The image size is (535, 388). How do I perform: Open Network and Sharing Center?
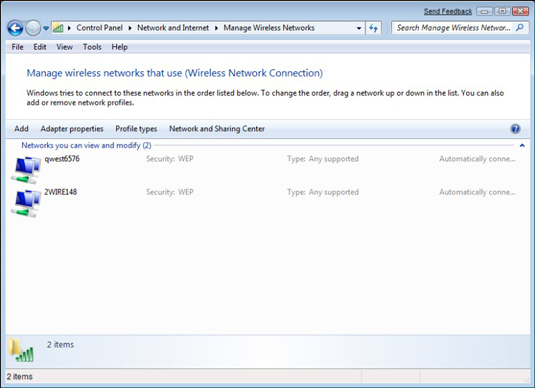pyautogui.click(x=217, y=129)
